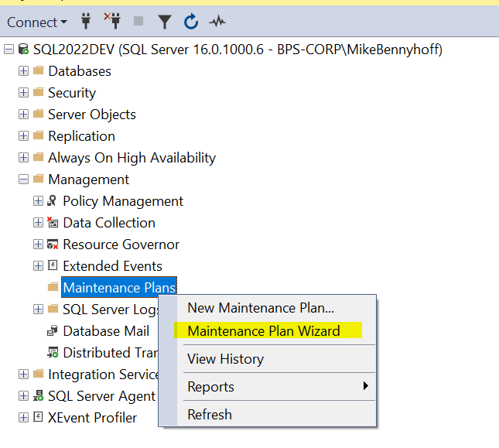Select the Policy Management label
Image resolution: width=499 pixels, height=448 pixels.
(123, 201)
